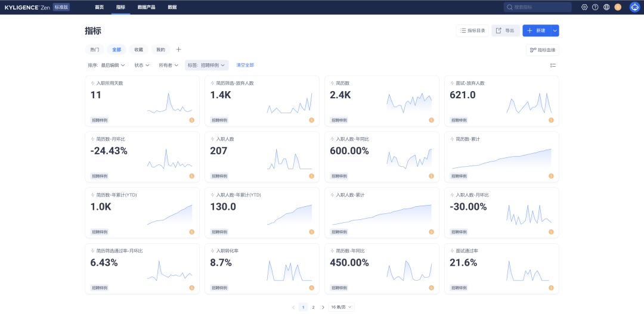Open the 入职转化率 metric card
Image resolution: width=644 pixels, height=314 pixels.
pyautogui.click(x=262, y=269)
